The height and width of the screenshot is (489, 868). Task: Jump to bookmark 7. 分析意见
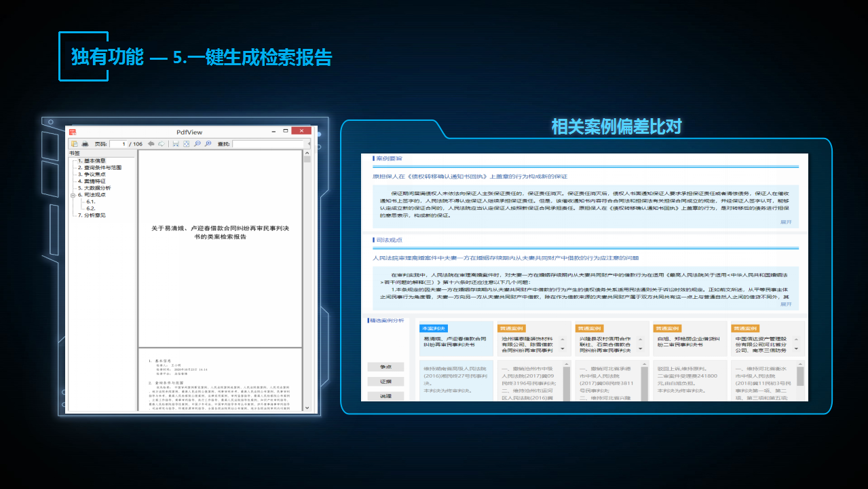tap(91, 215)
